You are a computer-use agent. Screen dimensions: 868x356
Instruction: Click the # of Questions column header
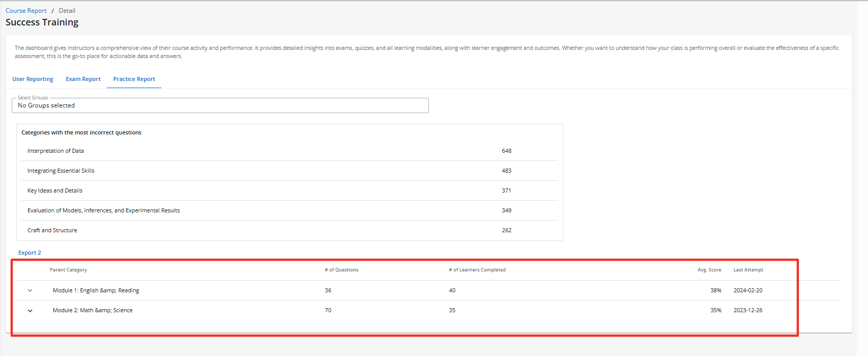(x=341, y=270)
